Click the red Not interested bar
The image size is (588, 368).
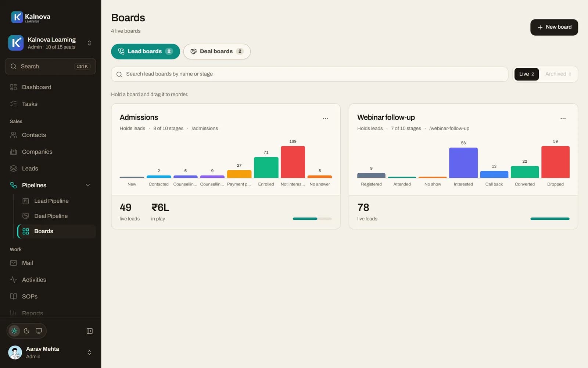pyautogui.click(x=293, y=162)
